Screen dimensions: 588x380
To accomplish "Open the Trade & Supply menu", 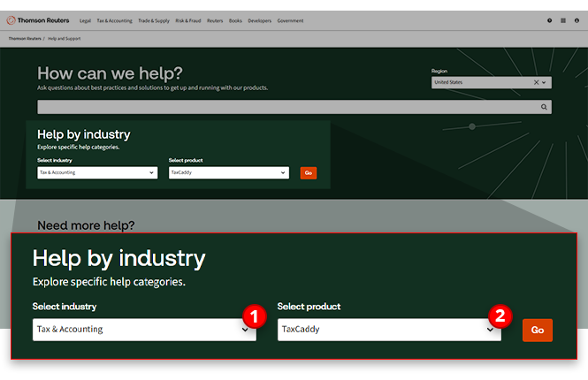I will 154,20.
